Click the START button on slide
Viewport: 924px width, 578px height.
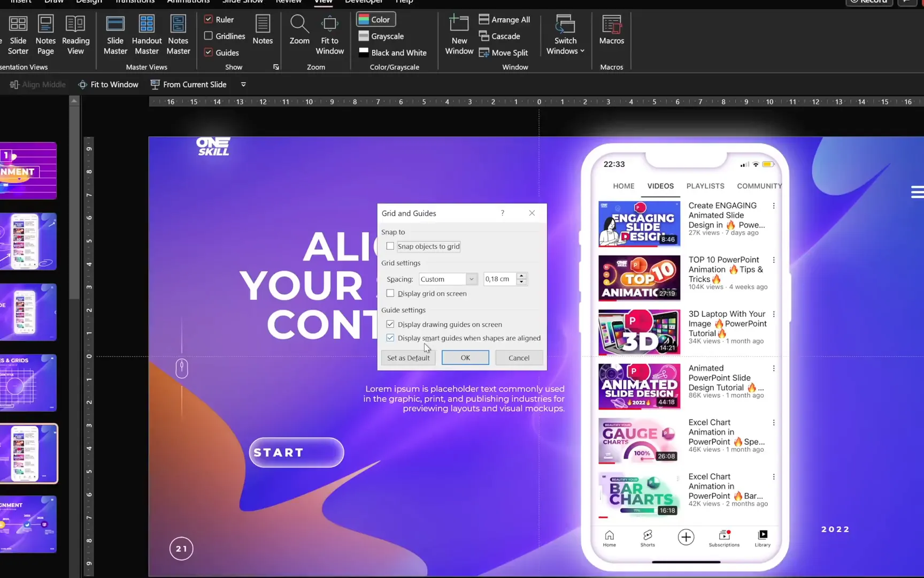[296, 453]
